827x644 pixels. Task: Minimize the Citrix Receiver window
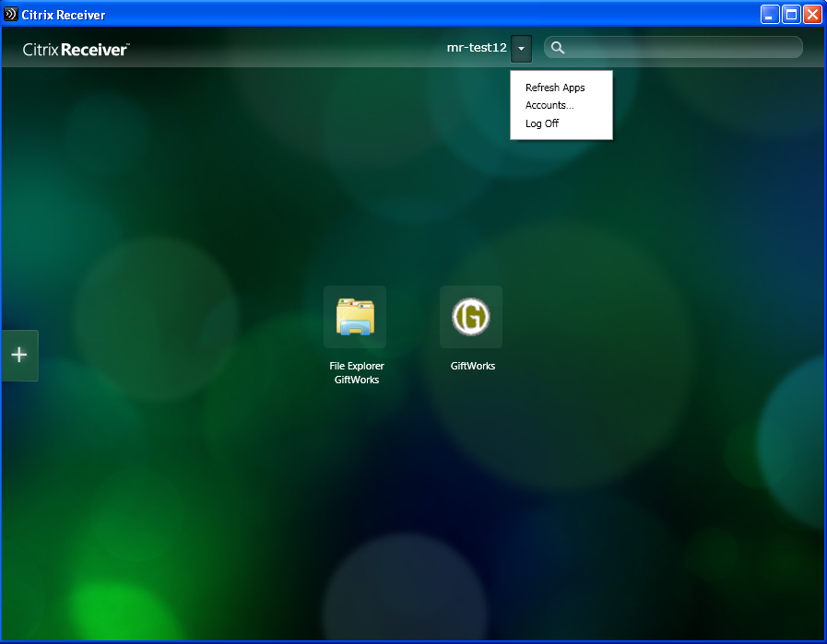pyautogui.click(x=770, y=15)
